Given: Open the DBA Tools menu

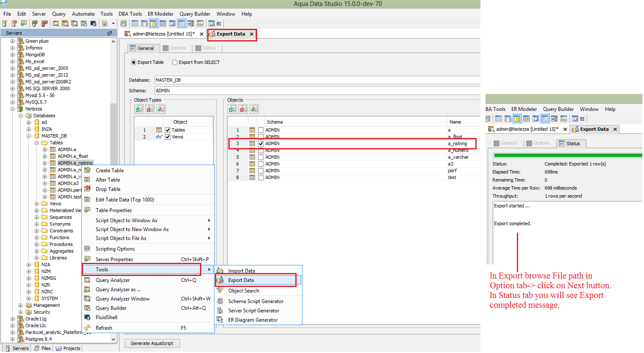Looking at the screenshot, I should tap(130, 14).
